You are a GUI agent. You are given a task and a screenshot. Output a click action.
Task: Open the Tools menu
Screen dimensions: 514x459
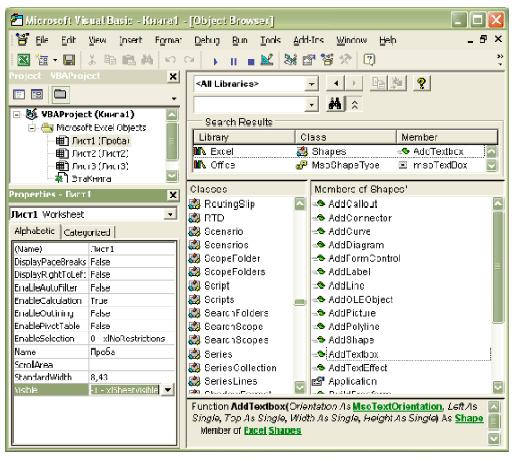tap(270, 40)
